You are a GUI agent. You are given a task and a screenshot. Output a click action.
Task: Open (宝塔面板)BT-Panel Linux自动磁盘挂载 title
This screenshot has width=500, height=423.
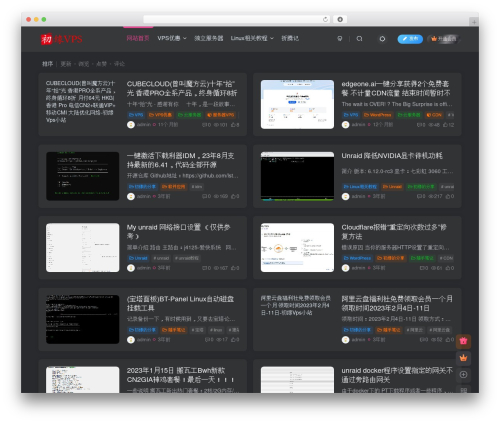[x=180, y=303]
